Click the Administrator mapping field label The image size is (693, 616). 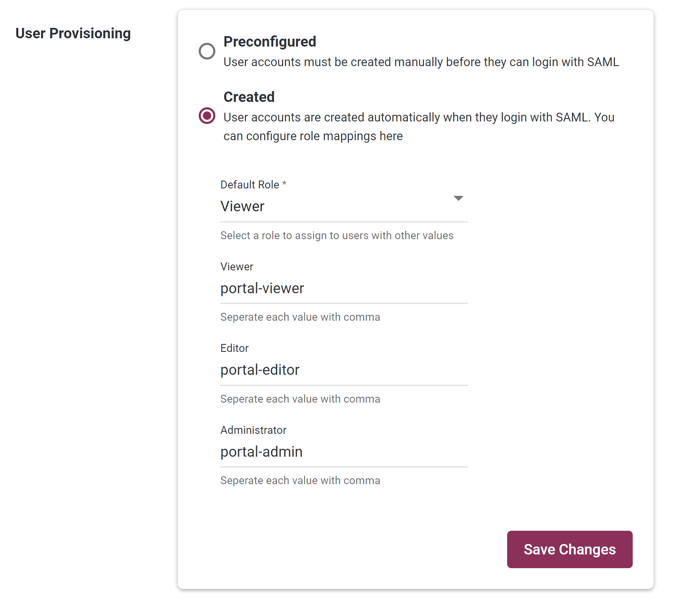point(253,430)
